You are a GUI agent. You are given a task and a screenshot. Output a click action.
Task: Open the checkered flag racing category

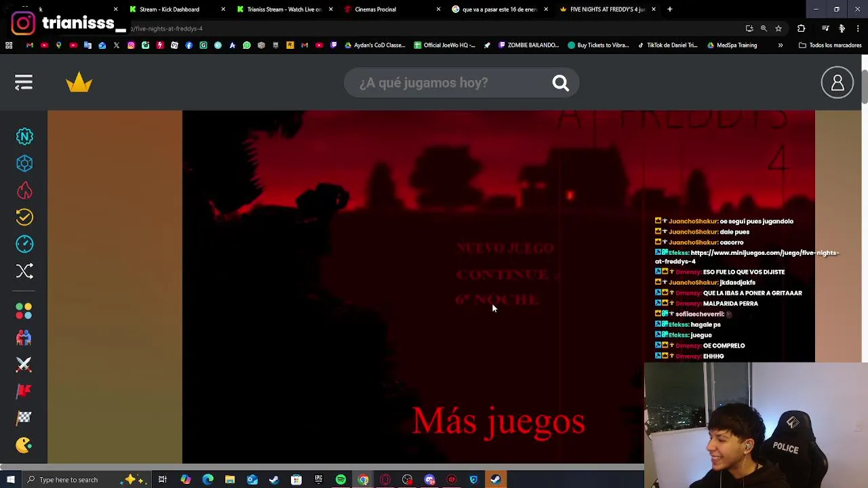(24, 418)
